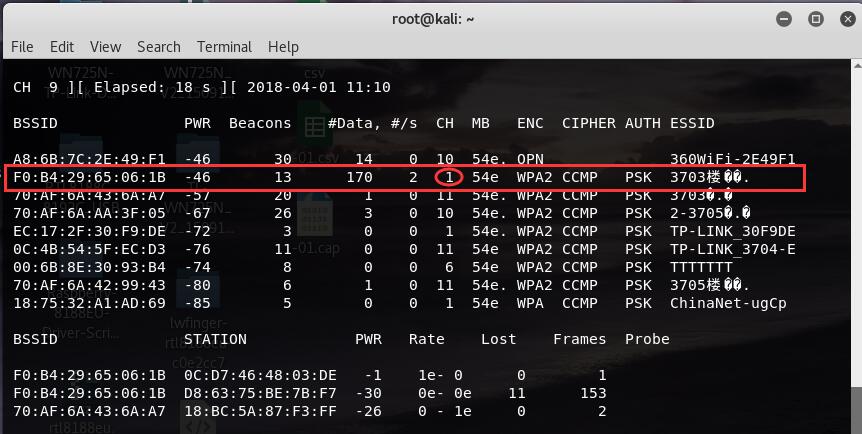Screen dimensions: 862x434
Task: Open the Search menu
Action: [159, 46]
